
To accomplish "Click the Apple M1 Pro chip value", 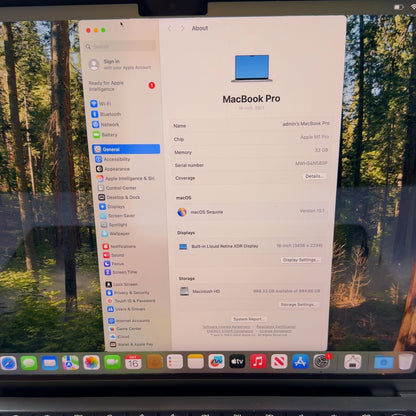I will [314, 137].
